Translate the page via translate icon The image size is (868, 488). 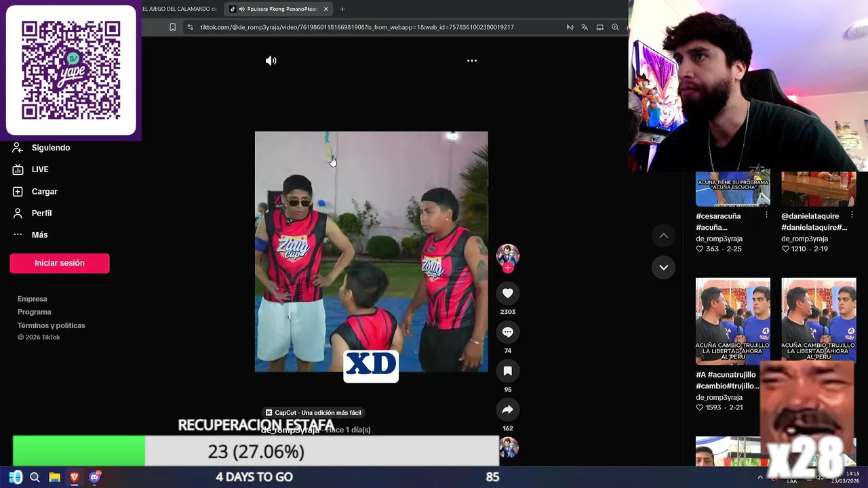click(585, 27)
